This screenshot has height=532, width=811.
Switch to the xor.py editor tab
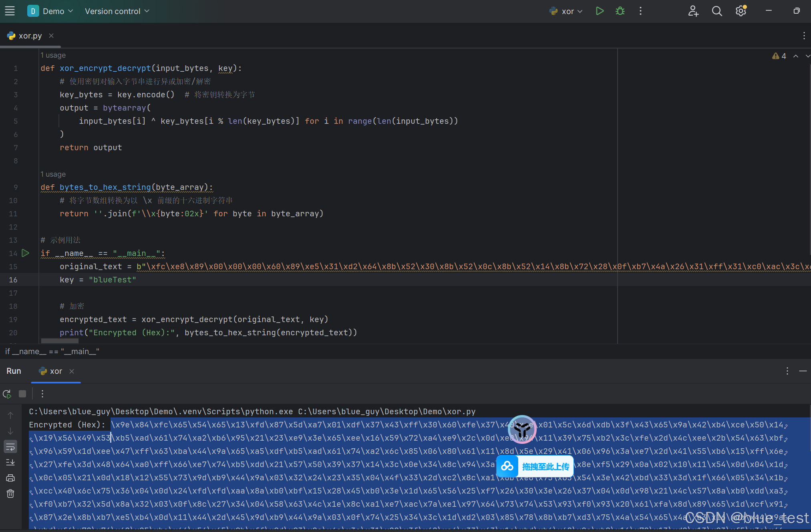(x=30, y=35)
